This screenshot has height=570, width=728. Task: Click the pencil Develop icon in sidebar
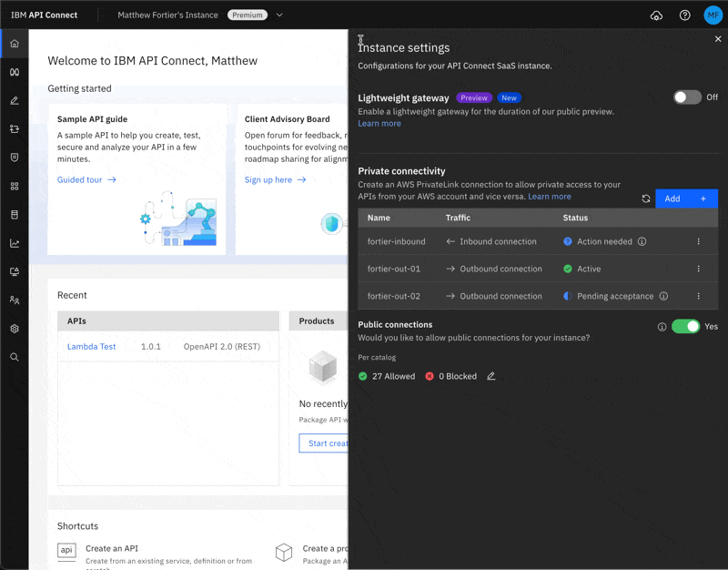[x=14, y=100]
